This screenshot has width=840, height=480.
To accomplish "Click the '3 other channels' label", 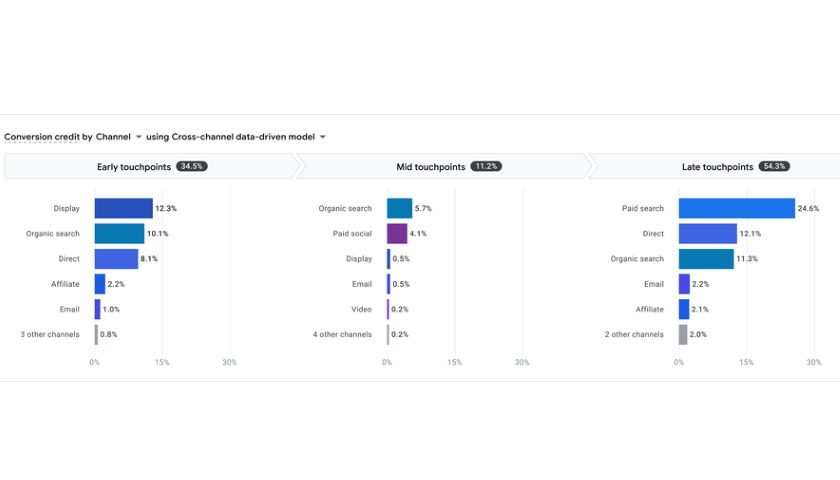I will tap(50, 334).
